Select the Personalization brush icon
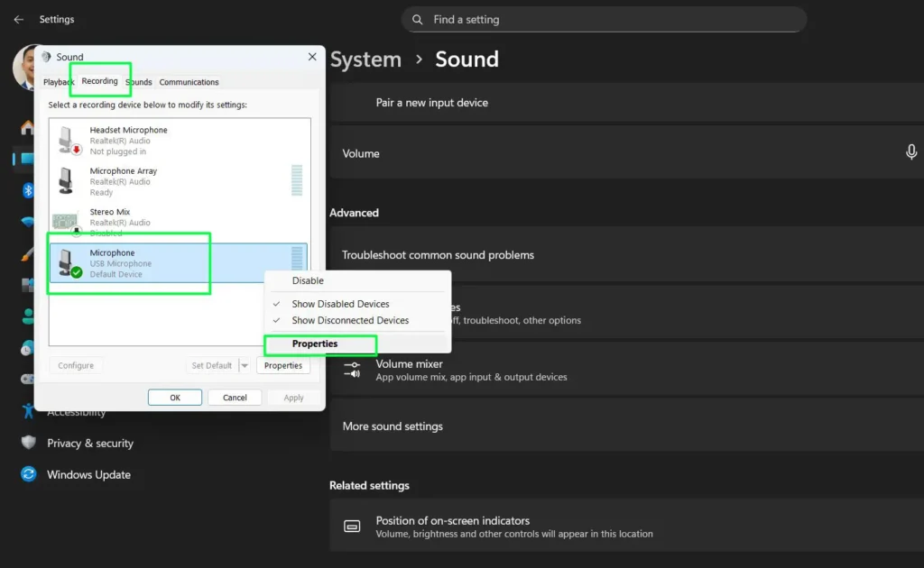The height and width of the screenshot is (568, 924). [x=26, y=255]
